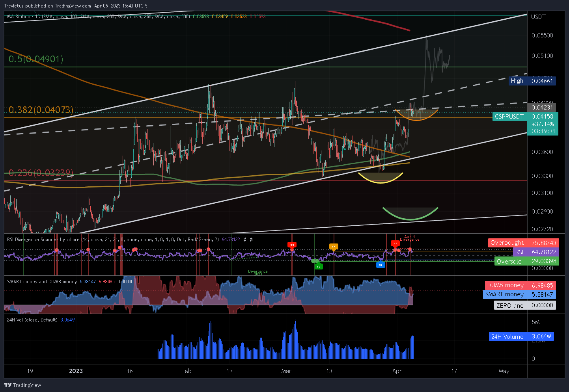569x392 pixels.
Task: Click the 0.05100 price axis tick
Action: 542,56
